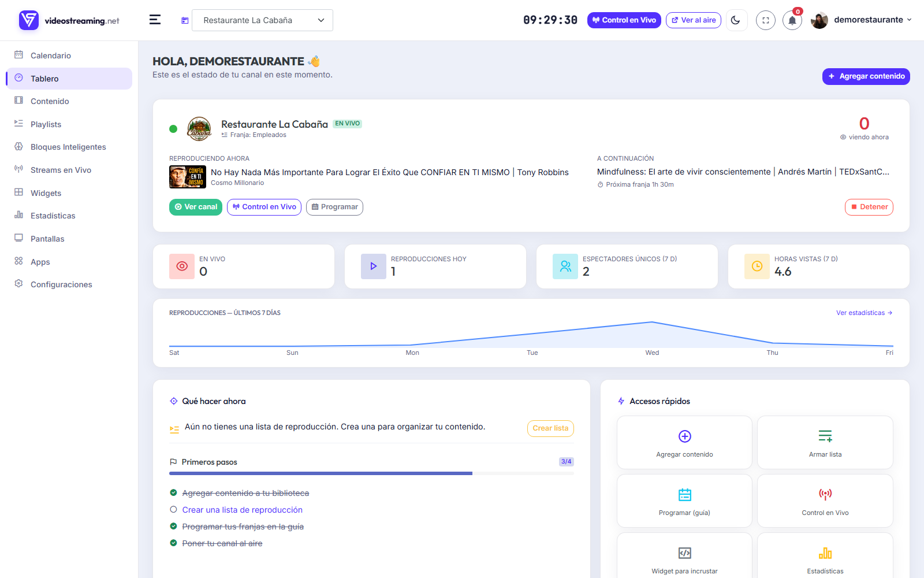
Task: Click the Ver al aire button
Action: coord(694,20)
